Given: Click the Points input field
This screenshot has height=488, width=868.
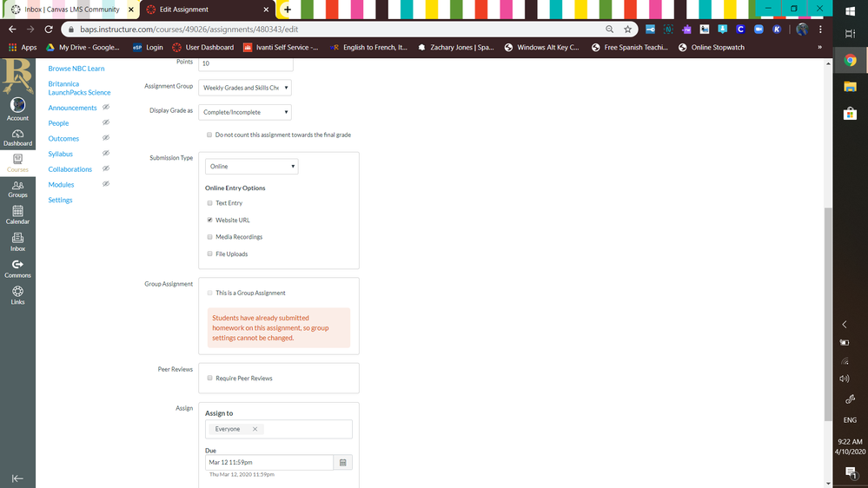Looking at the screenshot, I should 245,63.
